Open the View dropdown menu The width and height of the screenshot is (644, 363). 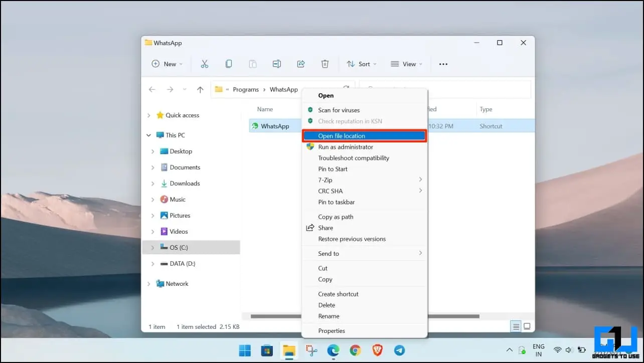(407, 64)
